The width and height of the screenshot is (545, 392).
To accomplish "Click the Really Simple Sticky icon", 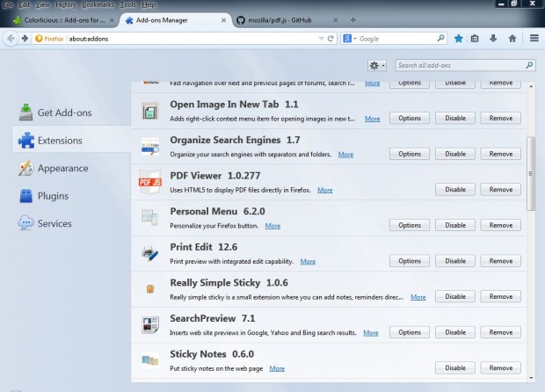I will [x=150, y=289].
